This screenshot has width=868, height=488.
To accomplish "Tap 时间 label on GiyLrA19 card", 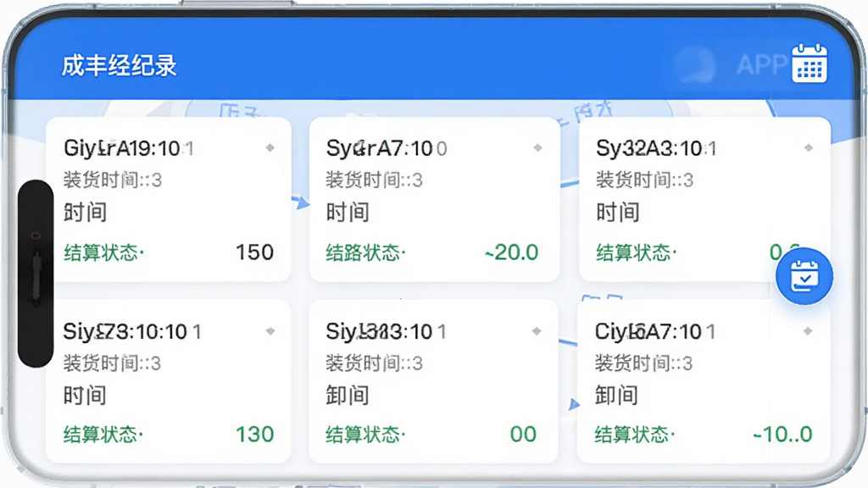I will tap(86, 213).
